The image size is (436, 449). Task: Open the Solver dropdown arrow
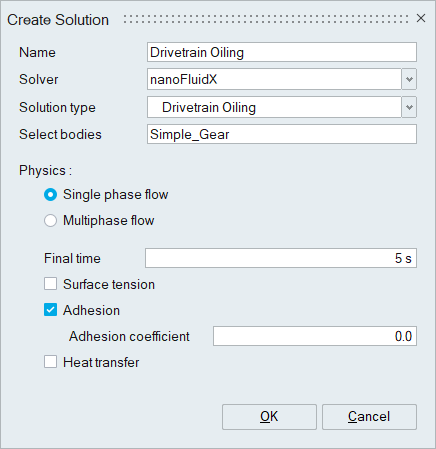pyautogui.click(x=409, y=79)
